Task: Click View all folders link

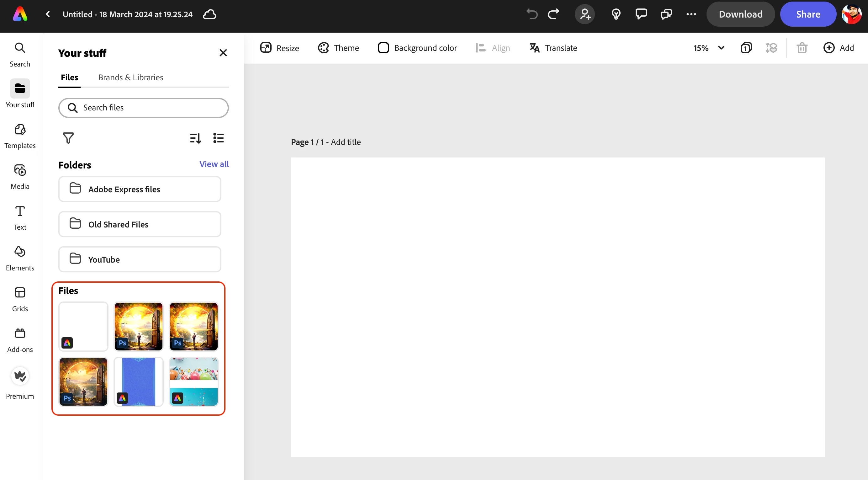Action: [x=214, y=164]
